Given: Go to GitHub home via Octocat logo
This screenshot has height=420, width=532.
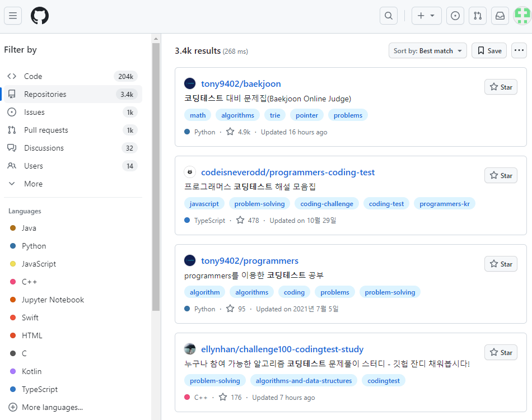Looking at the screenshot, I should pyautogui.click(x=40, y=16).
